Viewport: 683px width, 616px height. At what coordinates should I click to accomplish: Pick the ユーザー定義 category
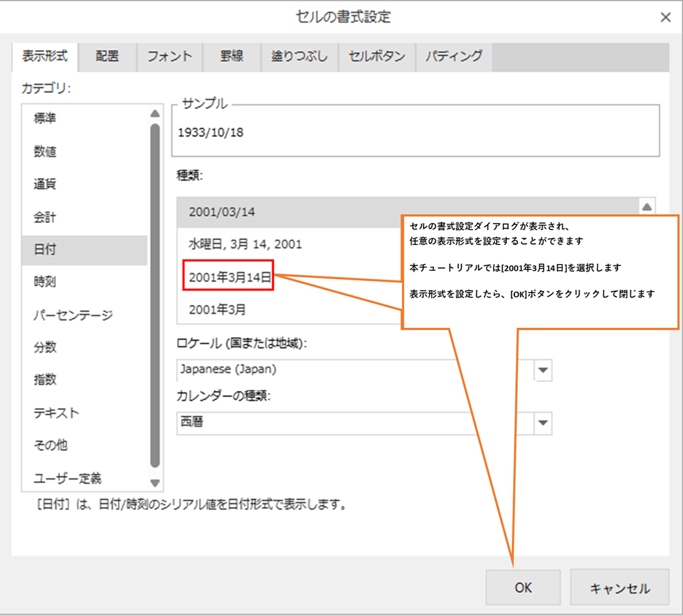point(68,478)
